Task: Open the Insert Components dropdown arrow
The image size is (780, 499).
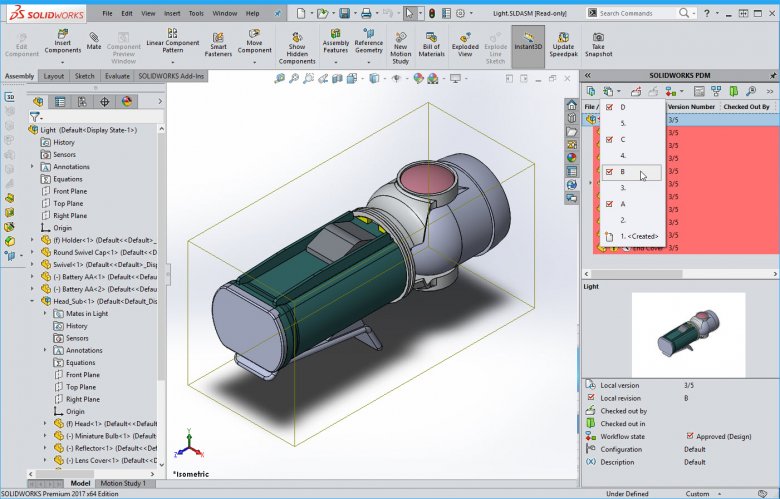Action: tap(63, 62)
